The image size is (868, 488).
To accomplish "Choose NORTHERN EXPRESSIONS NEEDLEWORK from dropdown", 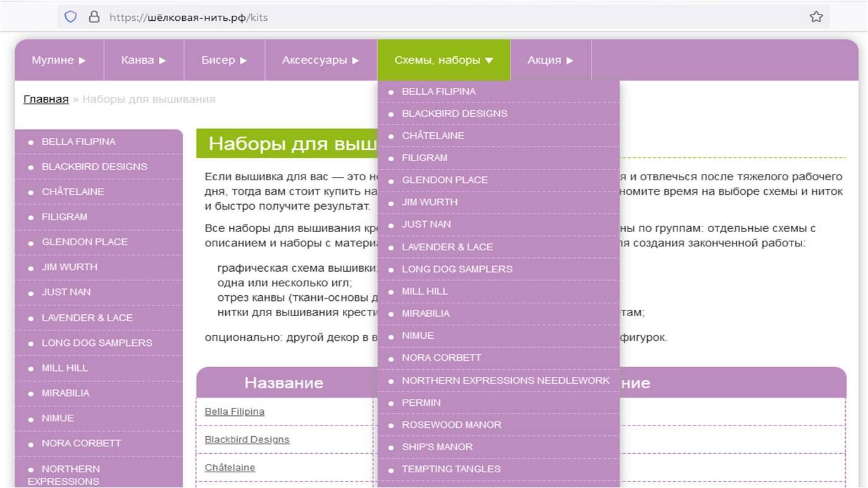I will [505, 381].
